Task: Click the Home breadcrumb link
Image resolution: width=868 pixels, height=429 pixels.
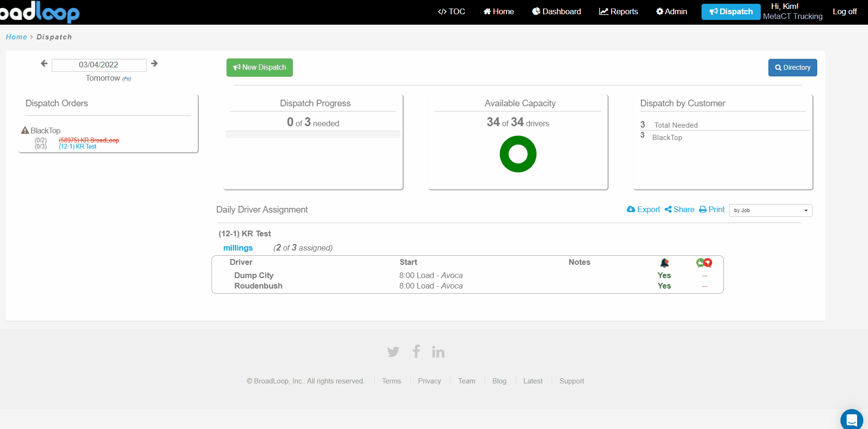Action: 16,37
